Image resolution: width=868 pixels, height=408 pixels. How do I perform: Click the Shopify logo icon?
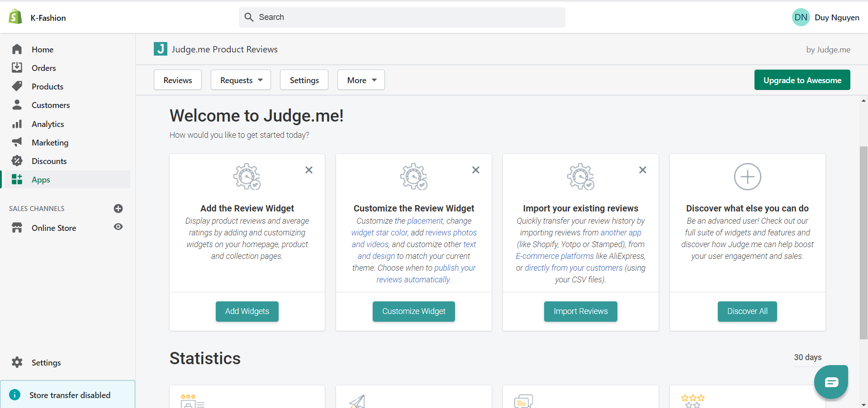15,17
